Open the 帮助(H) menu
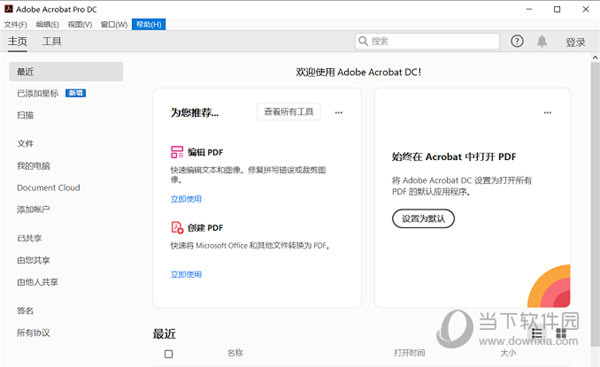Viewport: 600px width, 367px height. (x=149, y=24)
